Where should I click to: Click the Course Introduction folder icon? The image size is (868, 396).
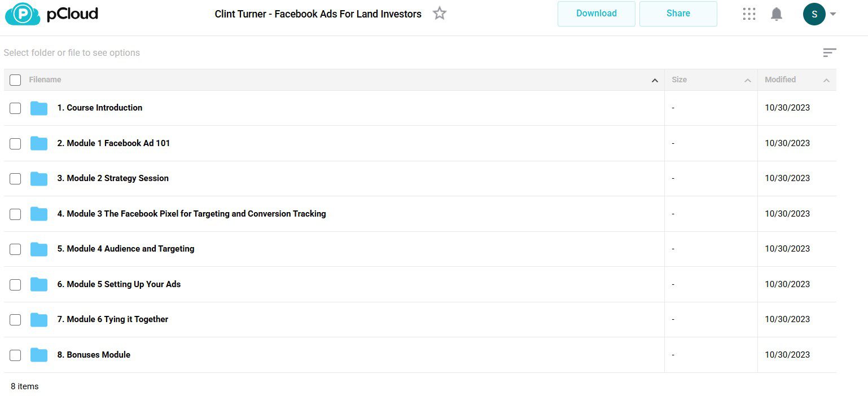[39, 108]
